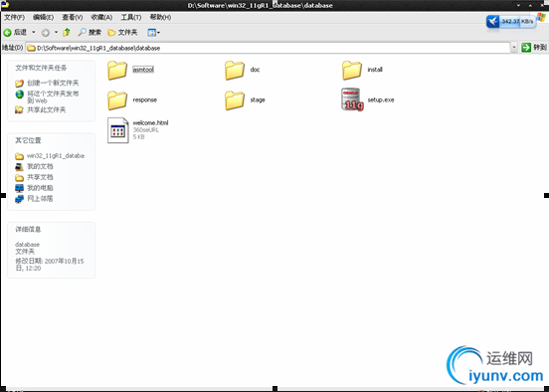This screenshot has width=549, height=392.
Task: Open the 收藏(A) menu
Action: coord(101,17)
